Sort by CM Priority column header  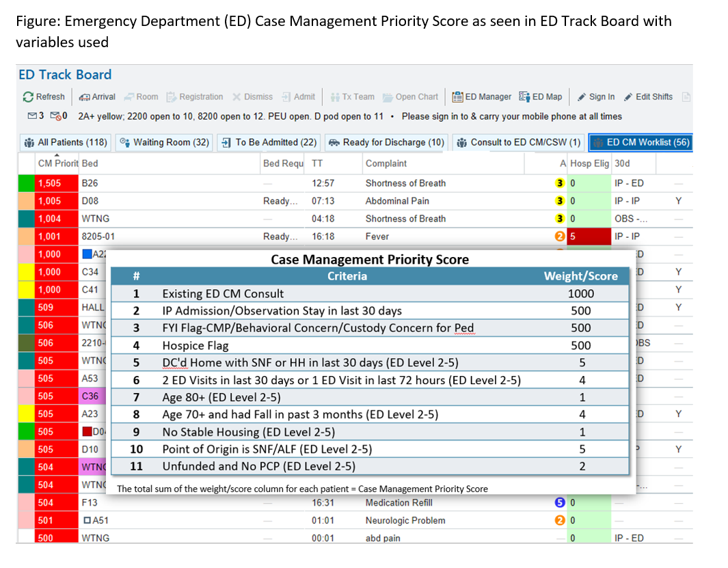tap(57, 164)
